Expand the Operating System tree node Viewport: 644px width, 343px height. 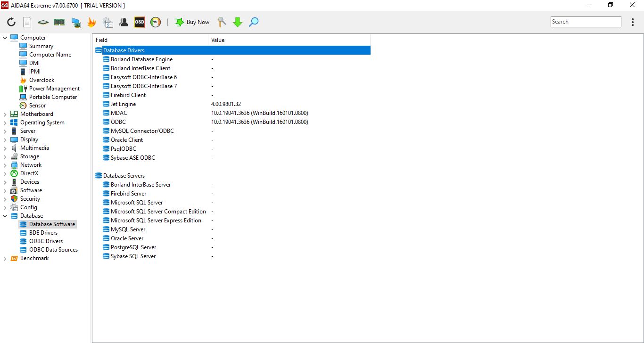(5, 122)
